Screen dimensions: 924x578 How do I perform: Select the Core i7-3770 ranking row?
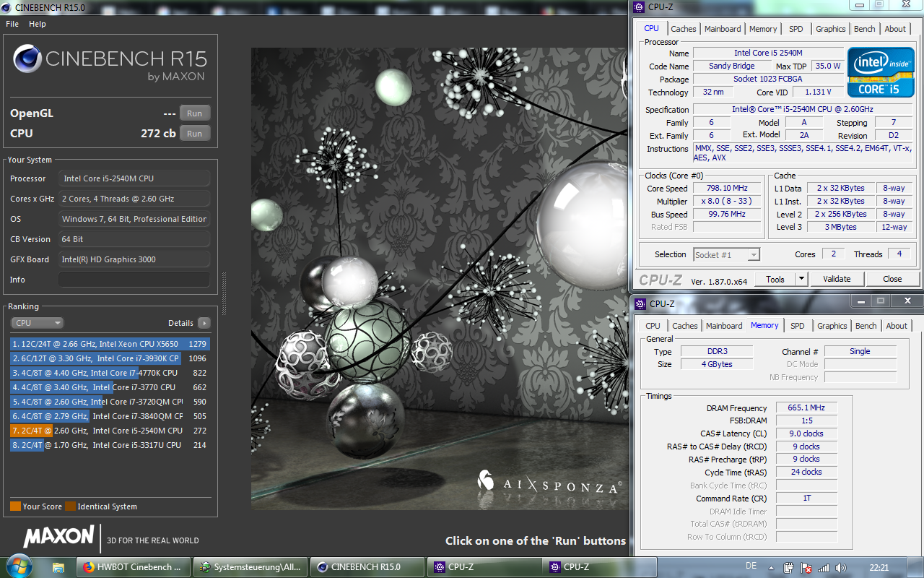click(x=110, y=387)
